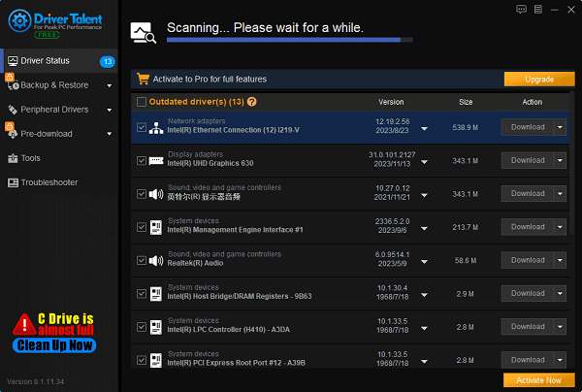Open the feedback chat icon
Image resolution: width=582 pixels, height=392 pixels.
521,10
